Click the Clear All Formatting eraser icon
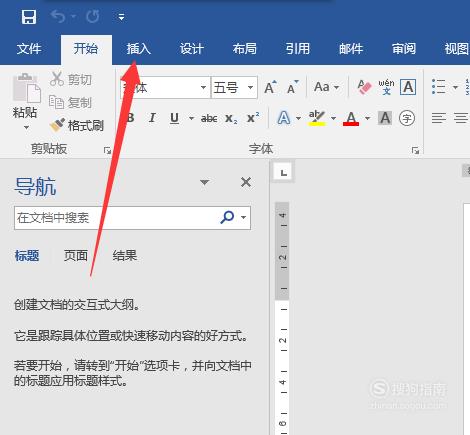 364,87
